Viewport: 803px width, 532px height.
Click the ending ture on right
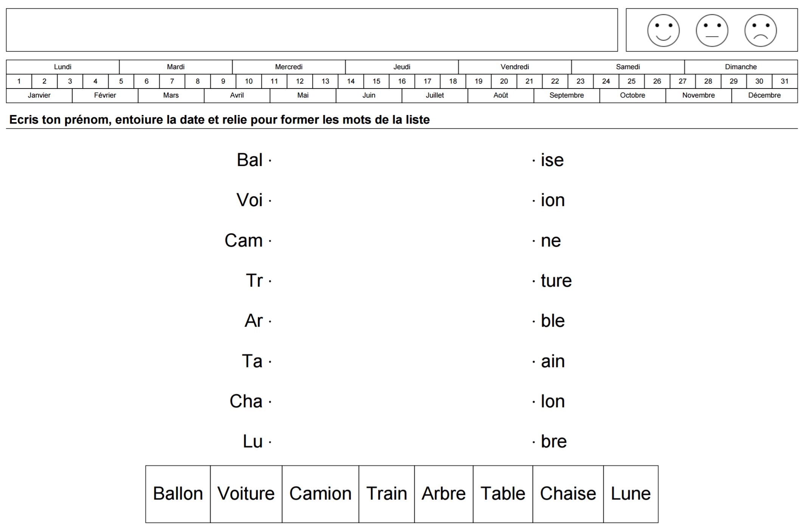[556, 281]
